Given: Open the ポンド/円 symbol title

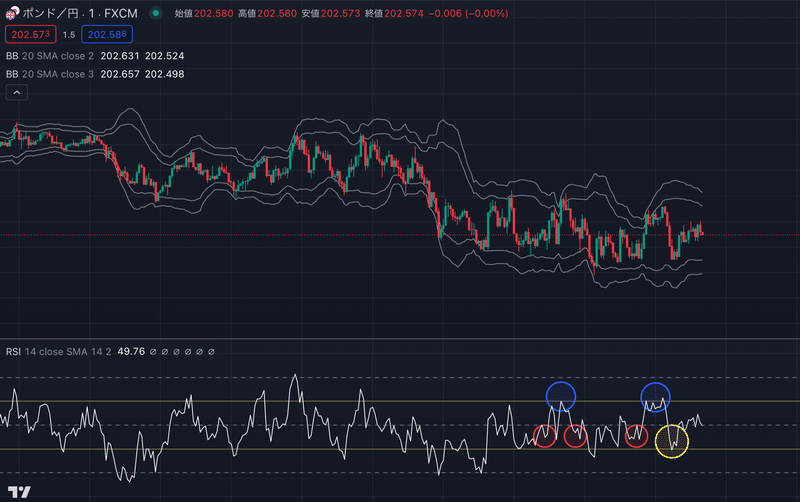Looking at the screenshot, I should point(80,13).
